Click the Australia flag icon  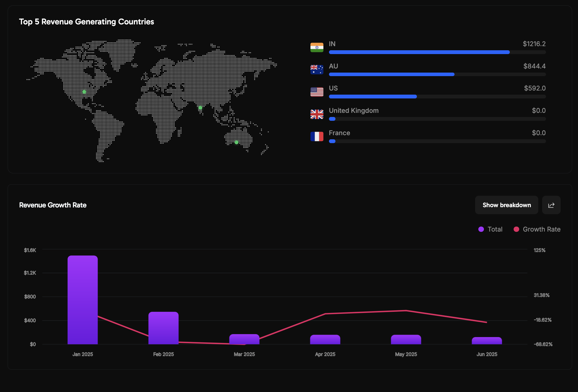pyautogui.click(x=317, y=70)
